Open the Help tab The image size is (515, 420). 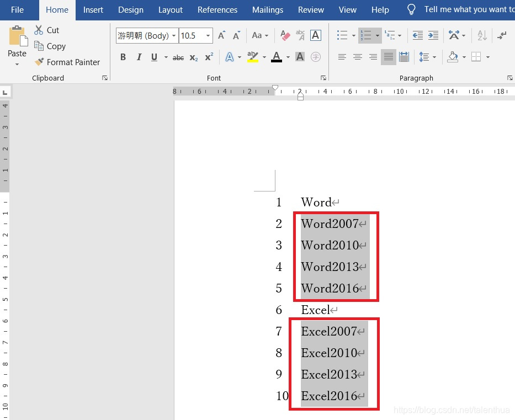[x=380, y=10]
